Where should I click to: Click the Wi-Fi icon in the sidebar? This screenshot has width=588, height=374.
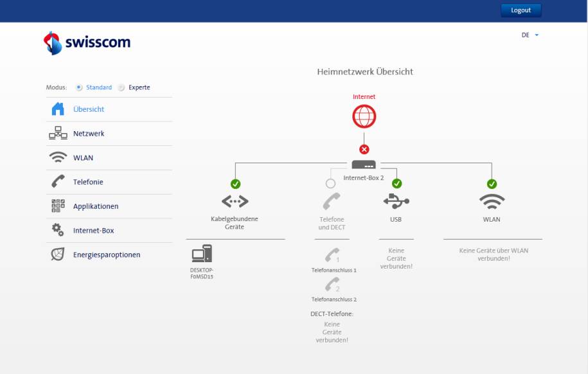pyautogui.click(x=58, y=157)
